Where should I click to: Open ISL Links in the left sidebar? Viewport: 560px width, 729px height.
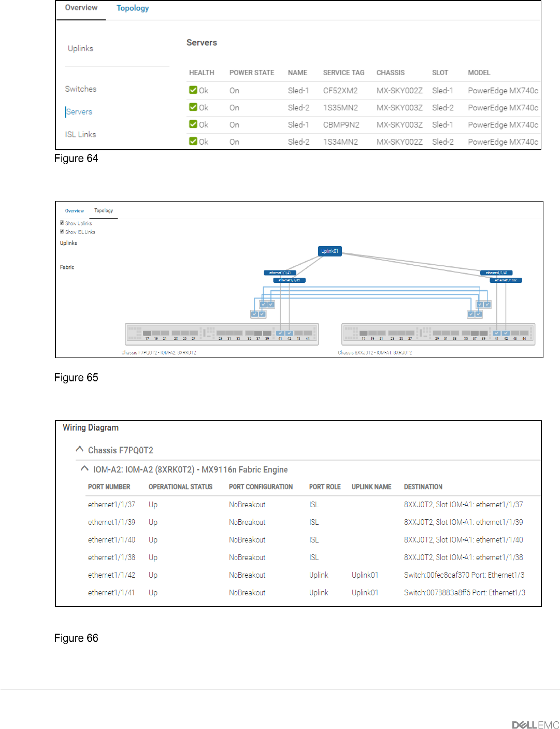(80, 134)
